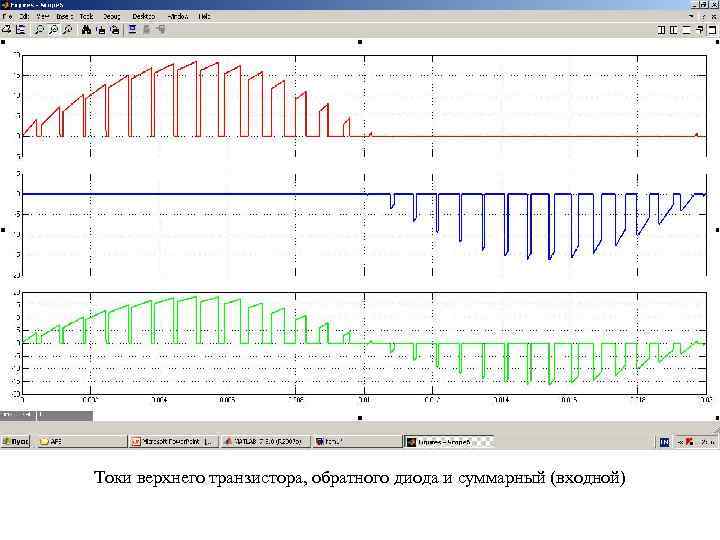Switch to AFS folder taskbar button
The image size is (720, 540).
[x=82, y=442]
